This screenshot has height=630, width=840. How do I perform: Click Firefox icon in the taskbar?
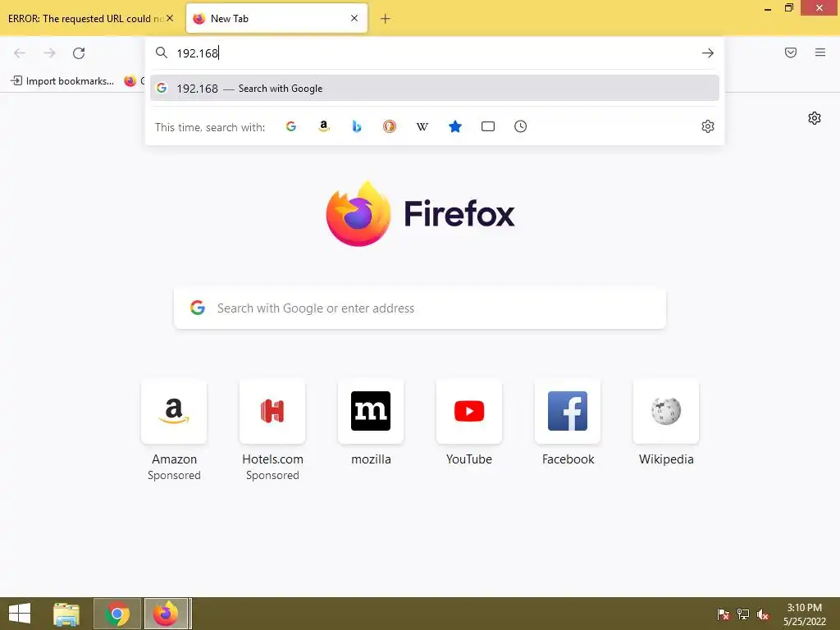166,614
